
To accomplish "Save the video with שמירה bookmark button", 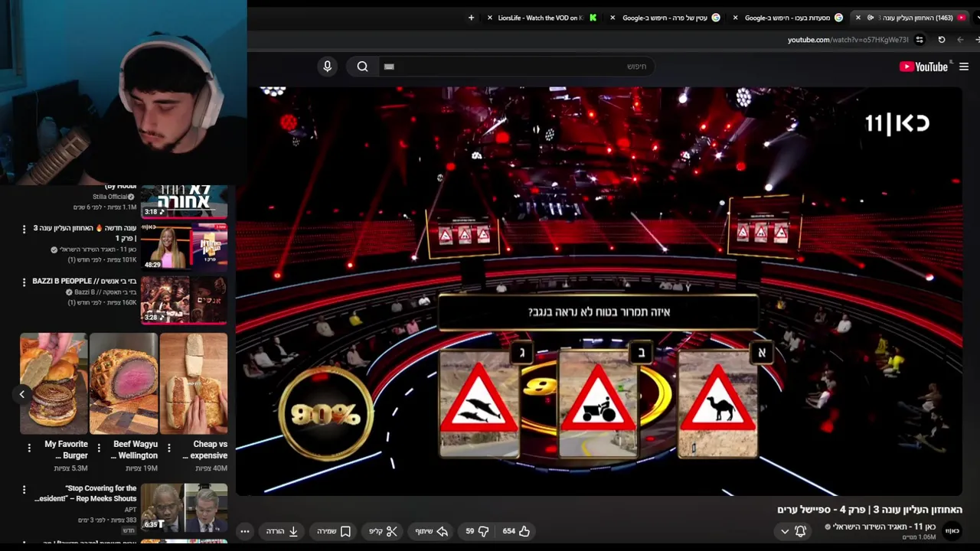I will pyautogui.click(x=334, y=531).
